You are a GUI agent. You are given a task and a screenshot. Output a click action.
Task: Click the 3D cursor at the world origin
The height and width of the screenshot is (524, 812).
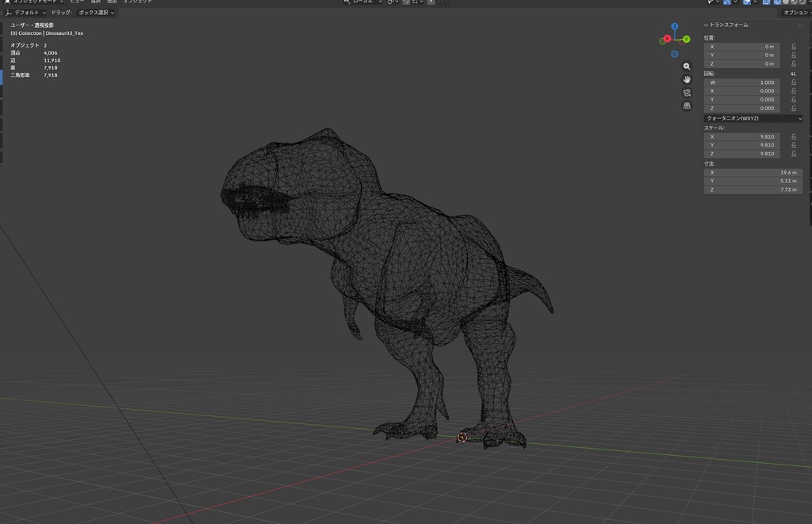(x=462, y=438)
